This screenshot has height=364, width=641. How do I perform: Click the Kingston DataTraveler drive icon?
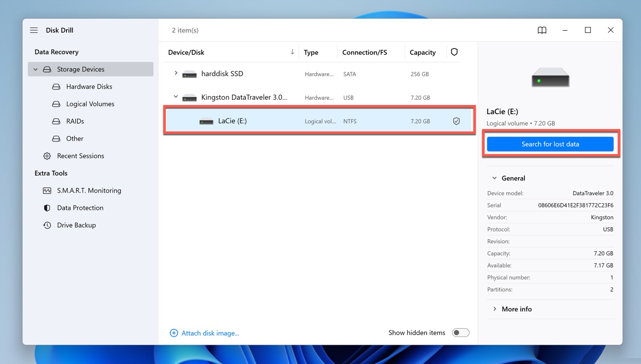189,98
